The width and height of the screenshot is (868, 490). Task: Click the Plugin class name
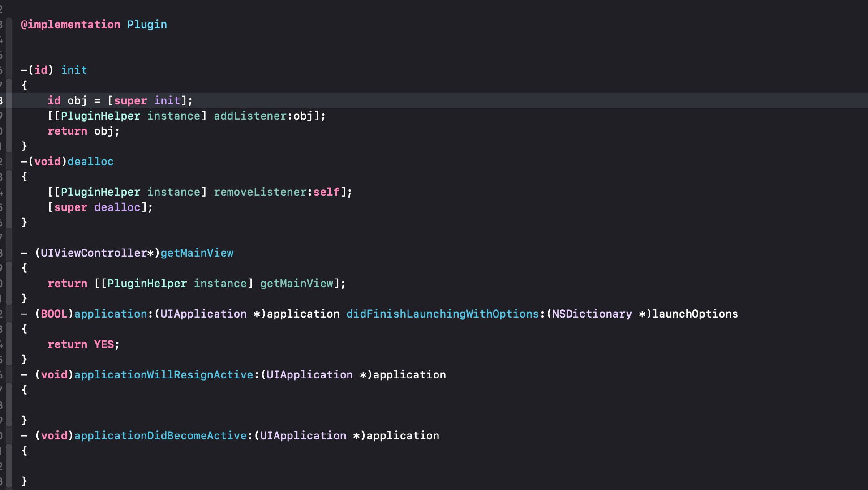(x=147, y=25)
